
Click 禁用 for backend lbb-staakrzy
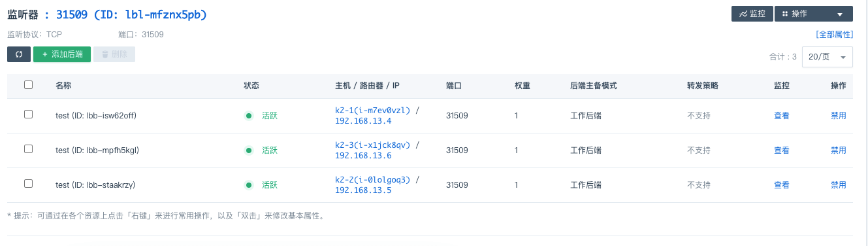[839, 185]
